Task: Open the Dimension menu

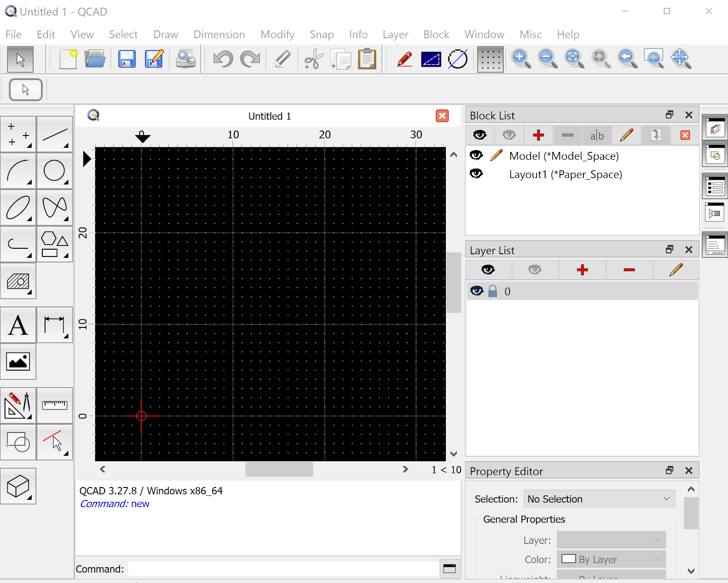Action: [x=219, y=35]
